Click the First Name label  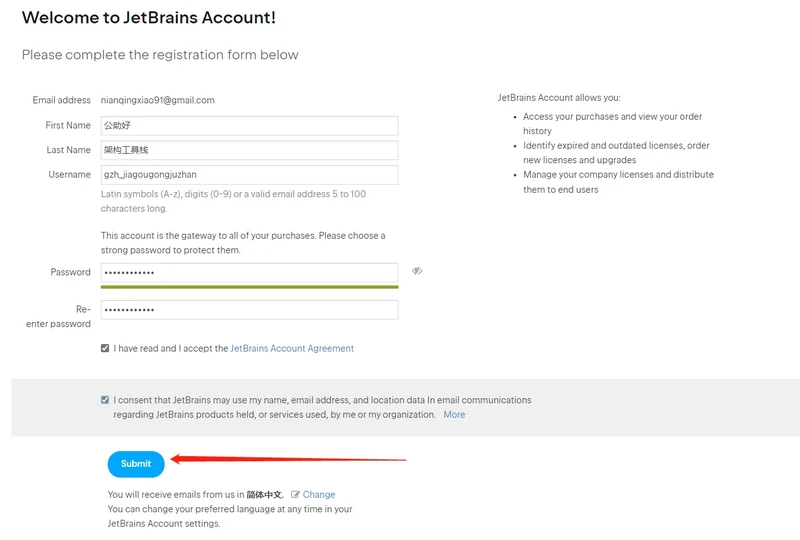click(68, 126)
